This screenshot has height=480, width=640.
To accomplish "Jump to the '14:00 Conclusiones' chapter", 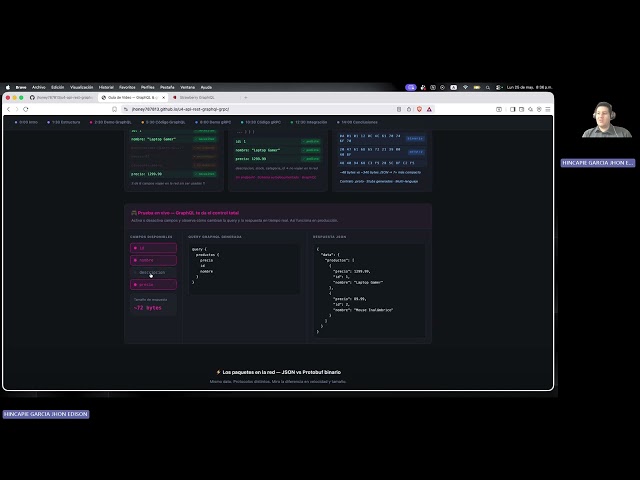I will 357,122.
